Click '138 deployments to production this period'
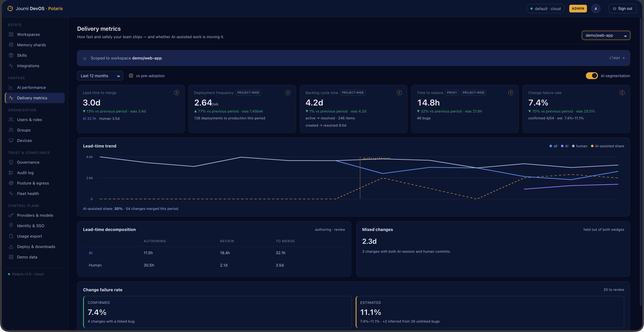 [x=230, y=118]
